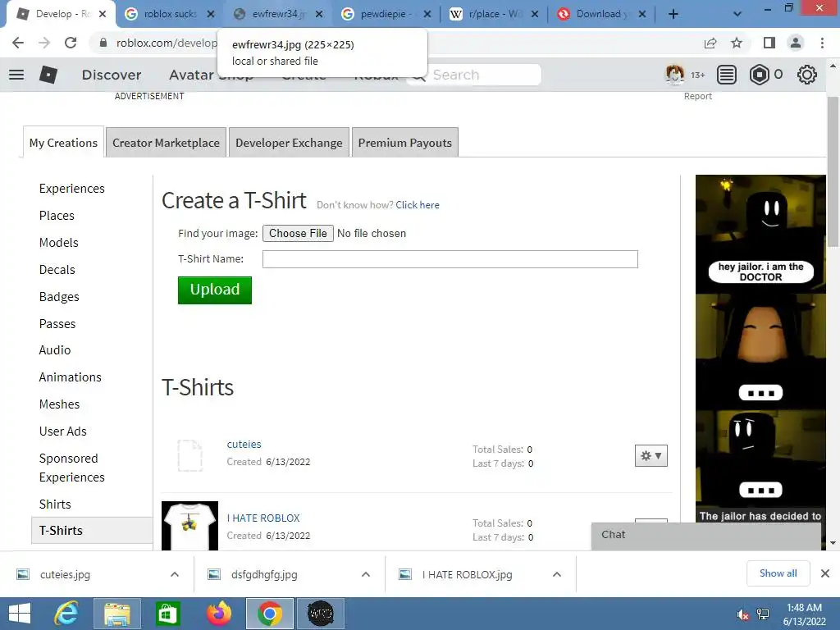The width and height of the screenshot is (840, 630).
Task: Select Audio in the sidebar
Action: pyautogui.click(x=55, y=349)
